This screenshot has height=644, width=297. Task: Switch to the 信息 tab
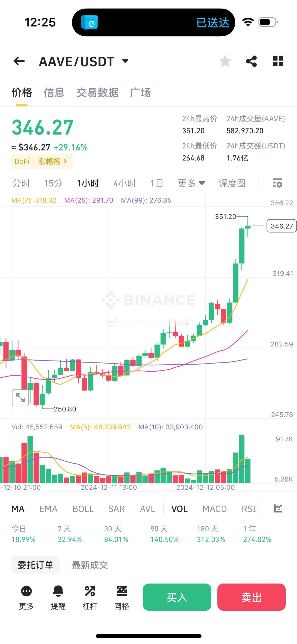click(54, 93)
